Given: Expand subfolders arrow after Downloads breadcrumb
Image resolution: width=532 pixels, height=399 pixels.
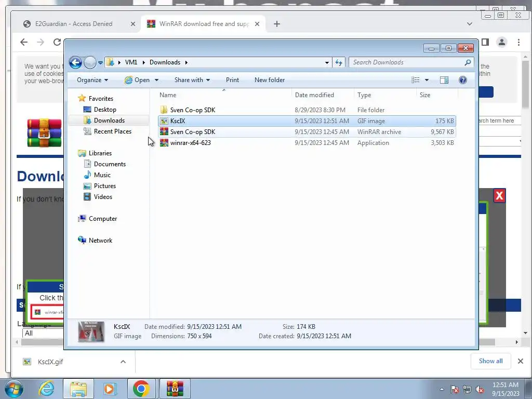Looking at the screenshot, I should pyautogui.click(x=187, y=62).
